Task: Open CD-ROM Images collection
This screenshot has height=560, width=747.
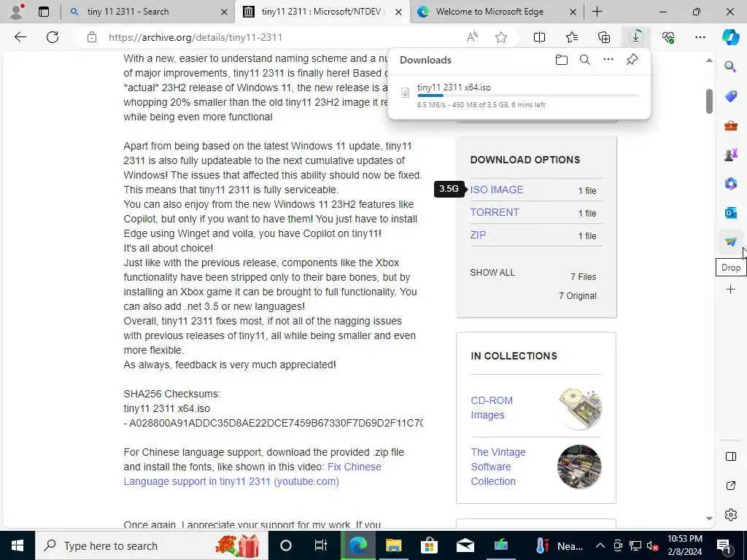Action: coord(492,408)
